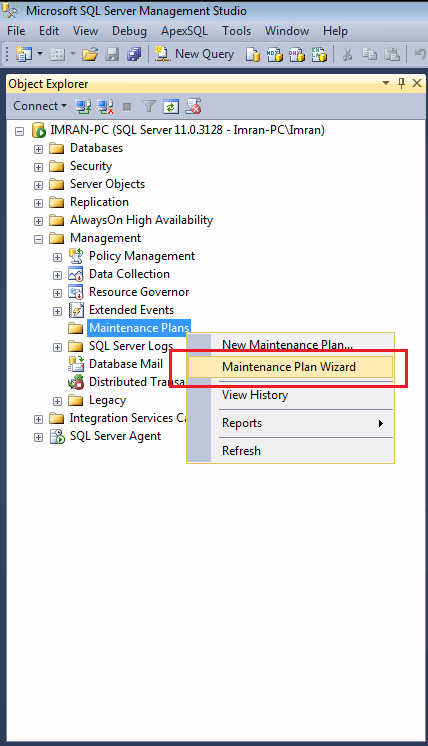Open the File menu
This screenshot has height=746, width=428.
(x=16, y=31)
